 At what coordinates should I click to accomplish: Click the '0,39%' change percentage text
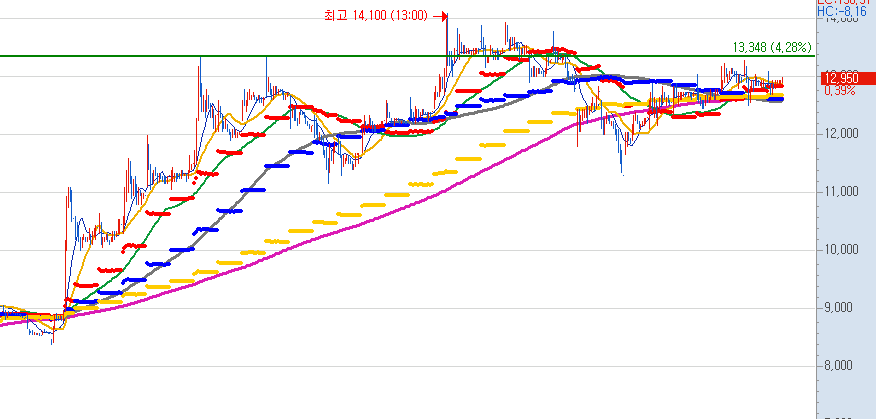[x=839, y=91]
